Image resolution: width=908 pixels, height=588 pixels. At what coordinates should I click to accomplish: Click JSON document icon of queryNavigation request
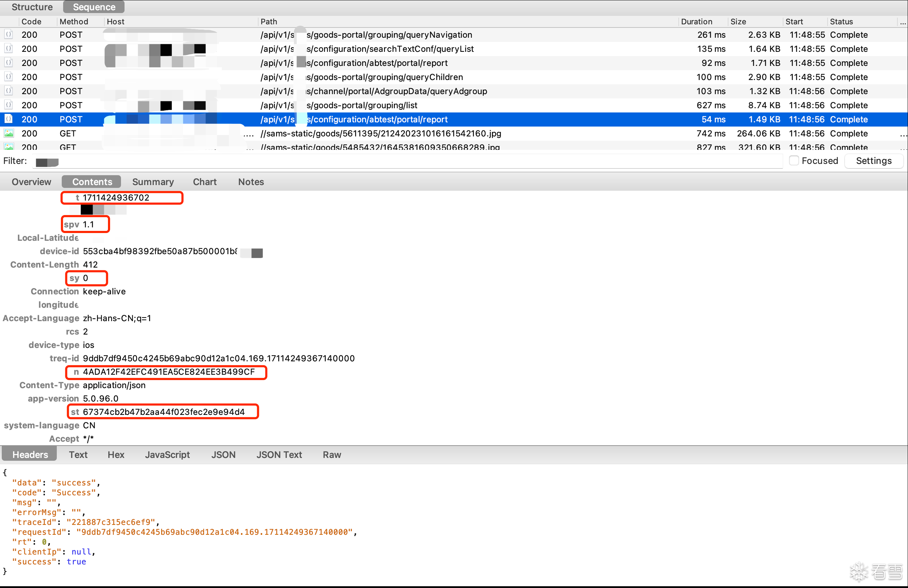click(x=8, y=35)
